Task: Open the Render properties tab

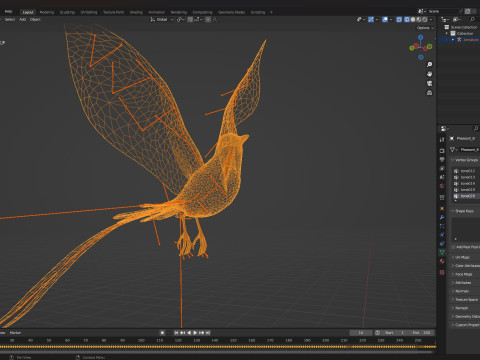Action: click(x=442, y=150)
